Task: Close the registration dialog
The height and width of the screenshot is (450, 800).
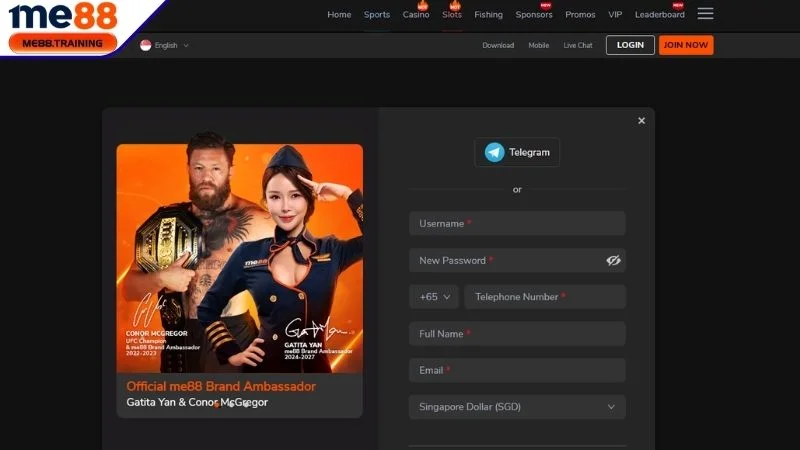Action: (x=641, y=121)
